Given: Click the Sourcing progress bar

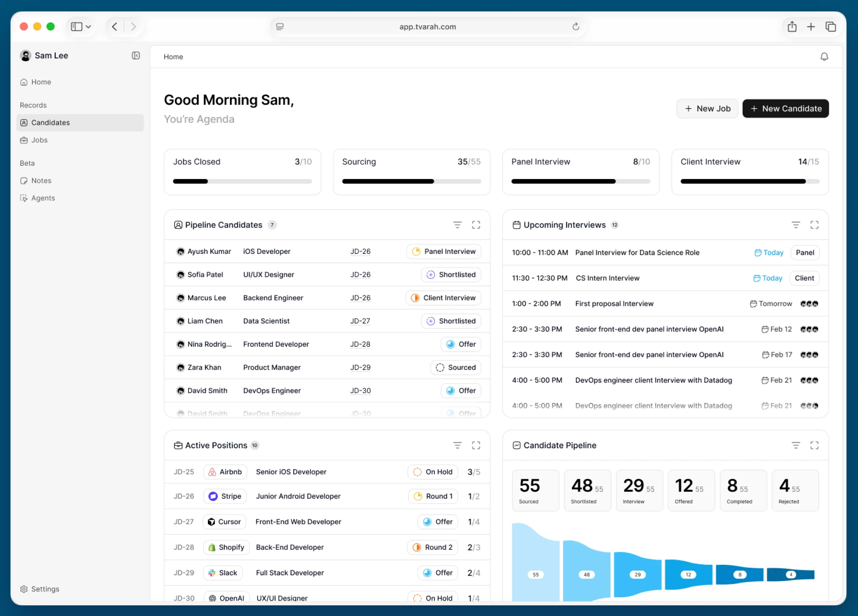Looking at the screenshot, I should point(412,181).
